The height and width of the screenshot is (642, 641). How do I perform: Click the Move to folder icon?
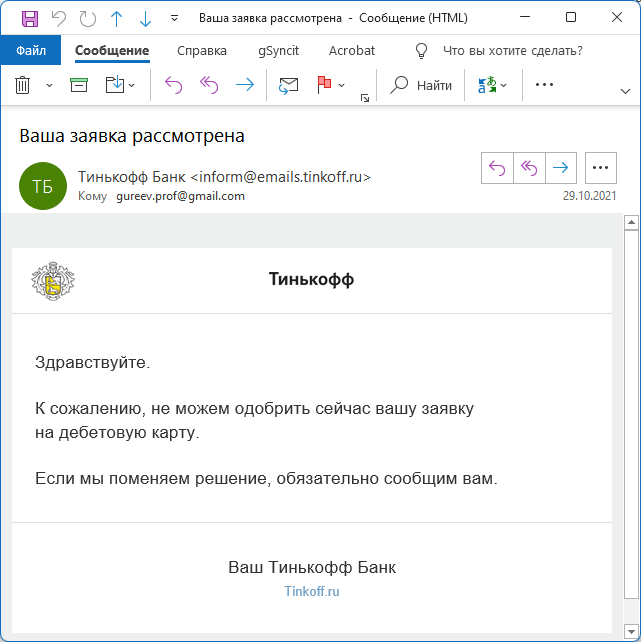pos(115,85)
